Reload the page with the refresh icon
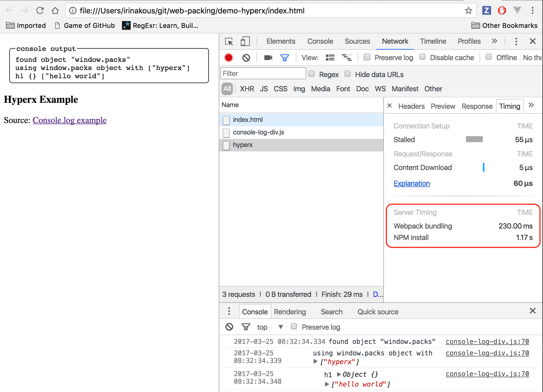Viewport: 543px width, 392px height. (x=40, y=11)
